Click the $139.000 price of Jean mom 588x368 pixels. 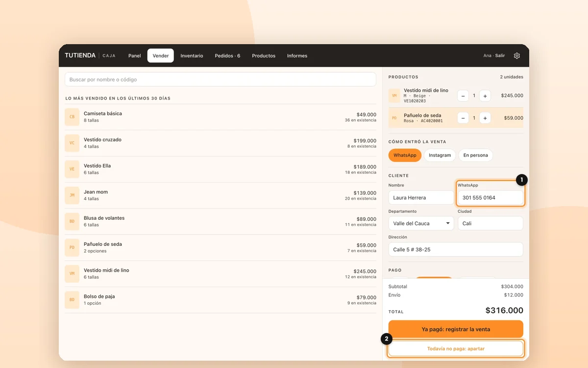pos(365,193)
